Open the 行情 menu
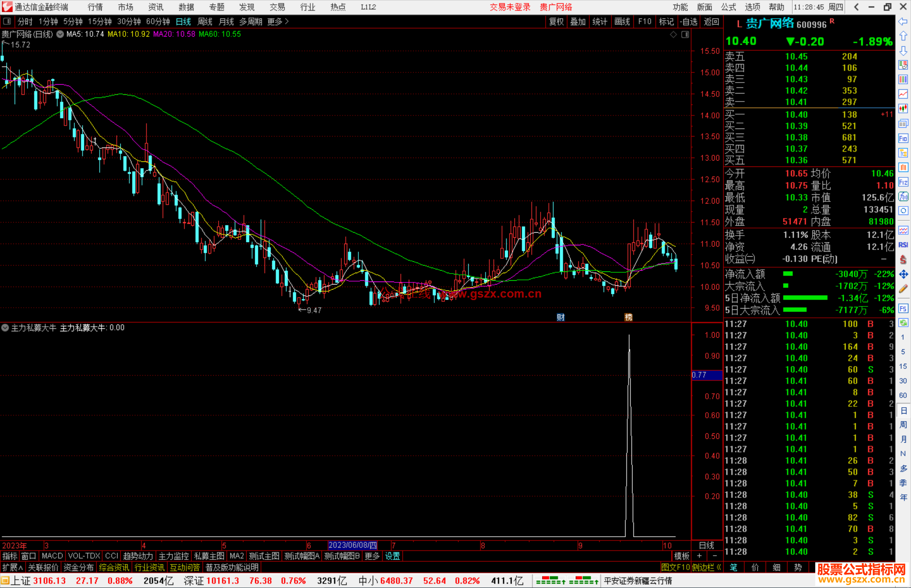 click(95, 7)
